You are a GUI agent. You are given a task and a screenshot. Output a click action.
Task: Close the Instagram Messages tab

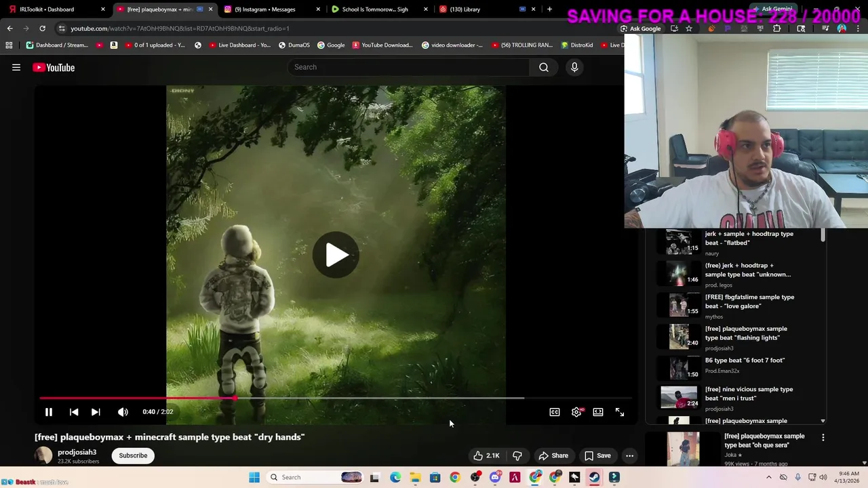[318, 9]
